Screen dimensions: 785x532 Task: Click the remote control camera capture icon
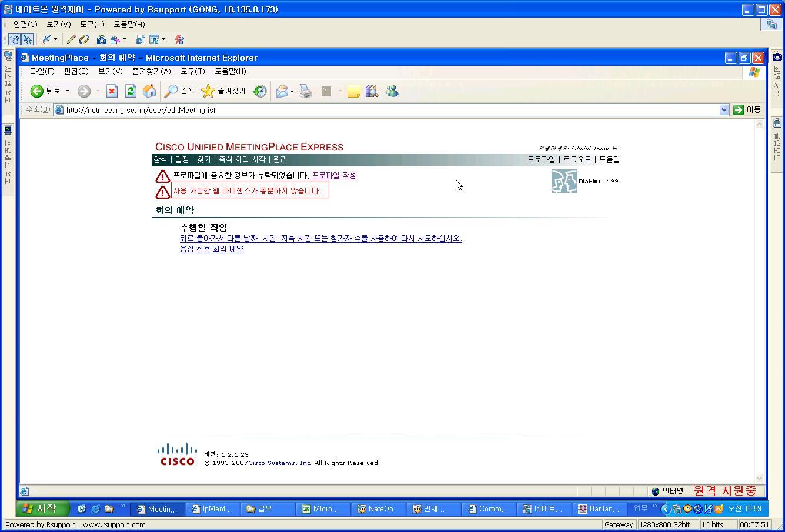pyautogui.click(x=102, y=39)
